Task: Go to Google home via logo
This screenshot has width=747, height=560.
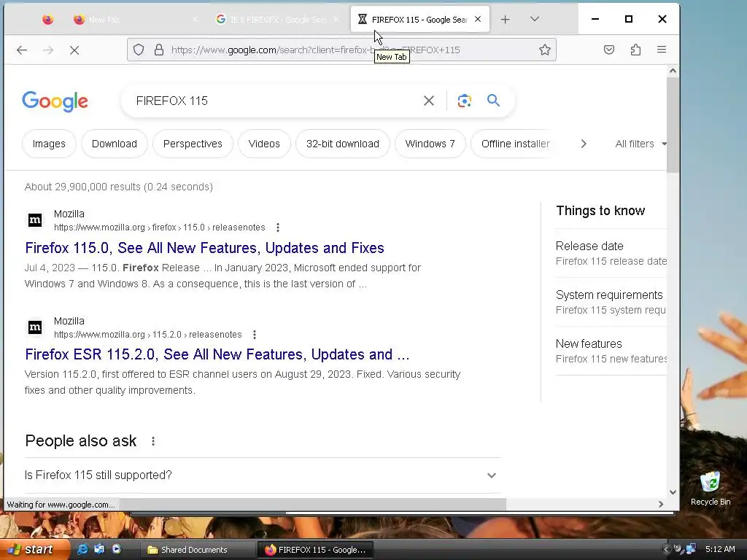Action: pyautogui.click(x=55, y=101)
